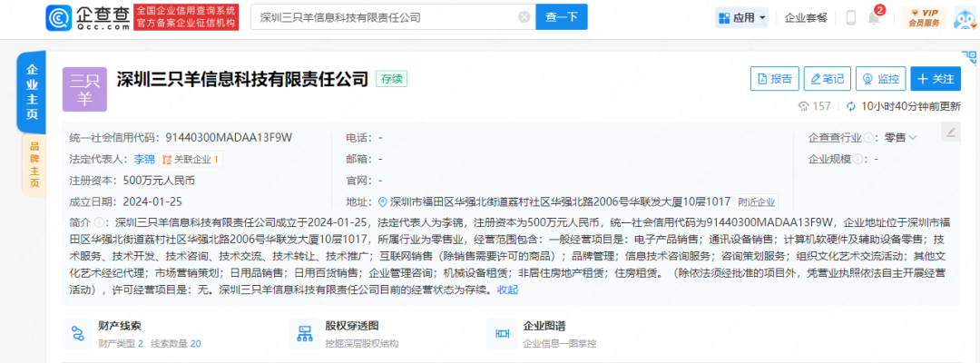The image size is (980, 363).
Task: Open the company address link 华联发大厦10层1017
Action: tap(560, 201)
